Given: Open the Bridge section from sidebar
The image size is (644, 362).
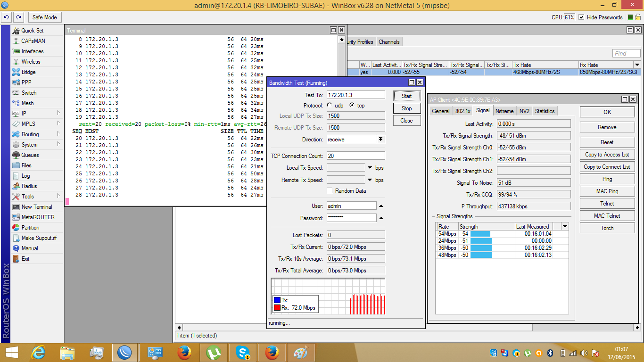Looking at the screenshot, I should pyautogui.click(x=28, y=72).
